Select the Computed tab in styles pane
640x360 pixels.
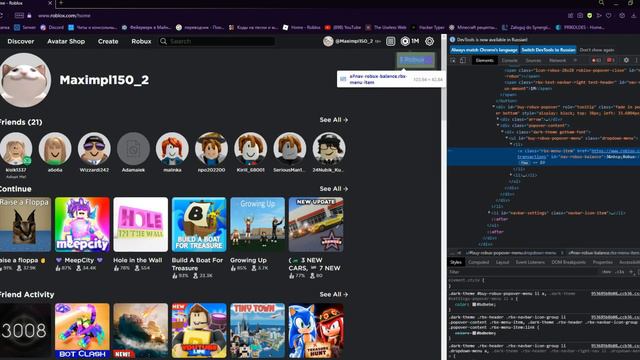point(478,262)
